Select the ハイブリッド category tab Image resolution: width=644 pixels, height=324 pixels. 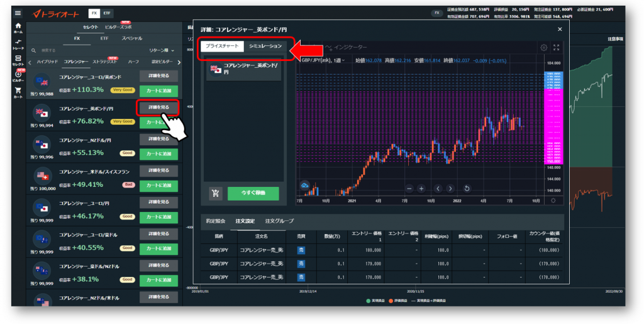point(47,62)
